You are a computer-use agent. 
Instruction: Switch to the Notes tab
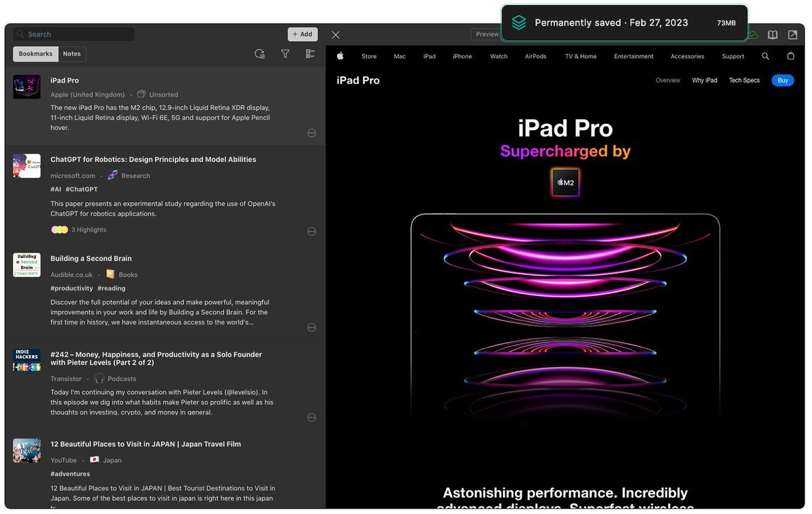pos(72,53)
